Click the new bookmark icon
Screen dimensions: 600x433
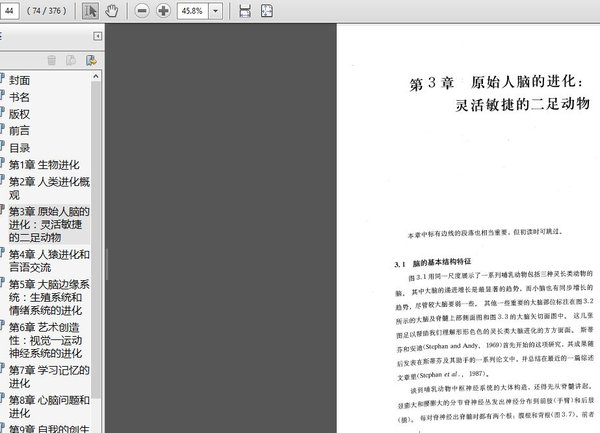tap(71, 60)
